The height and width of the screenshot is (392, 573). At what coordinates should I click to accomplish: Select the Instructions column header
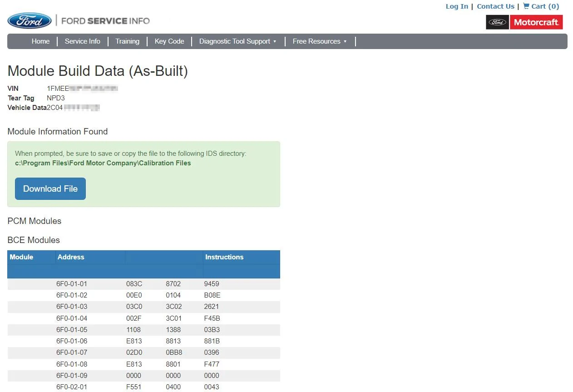coord(224,257)
